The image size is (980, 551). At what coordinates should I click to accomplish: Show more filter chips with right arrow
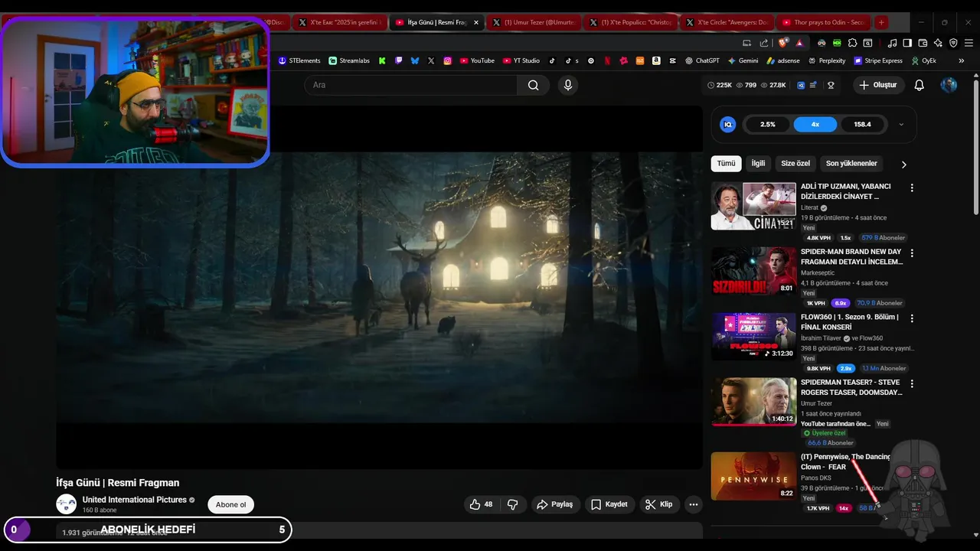[x=903, y=164]
